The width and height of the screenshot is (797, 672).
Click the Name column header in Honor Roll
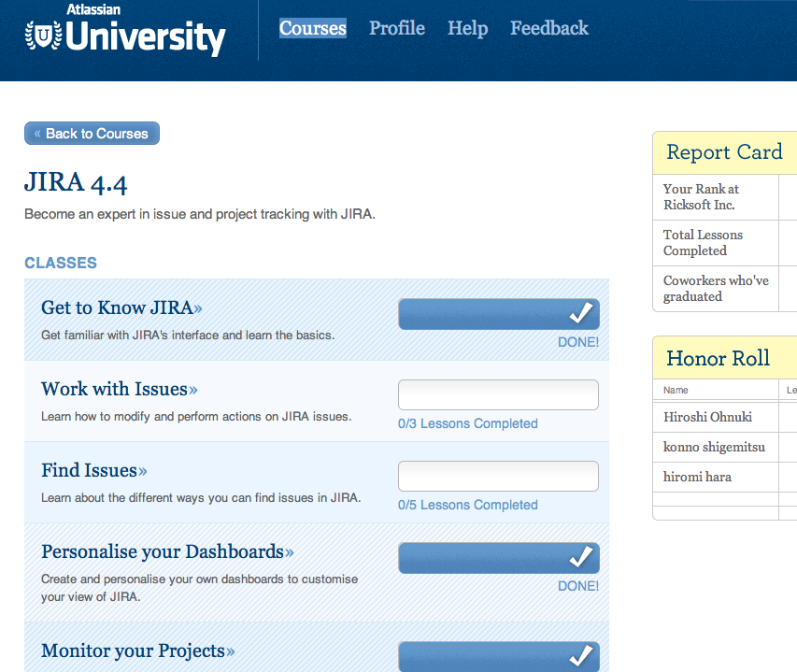coord(676,390)
